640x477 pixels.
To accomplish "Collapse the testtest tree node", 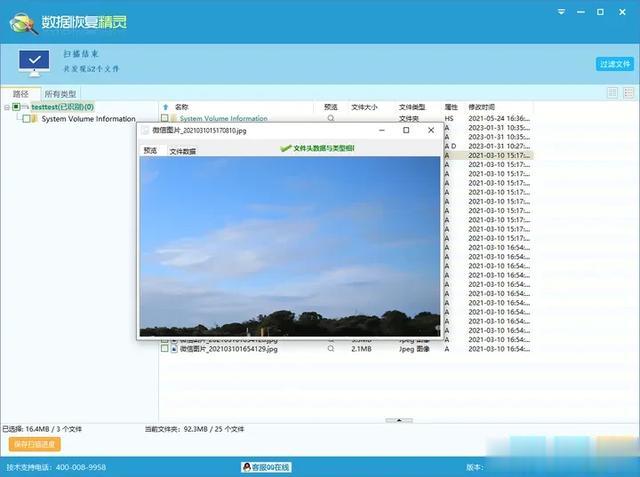I will pyautogui.click(x=7, y=107).
